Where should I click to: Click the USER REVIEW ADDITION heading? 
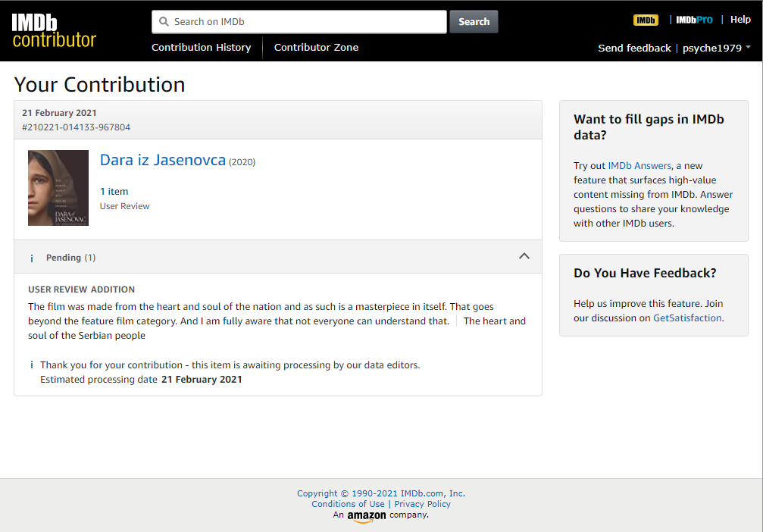click(81, 289)
